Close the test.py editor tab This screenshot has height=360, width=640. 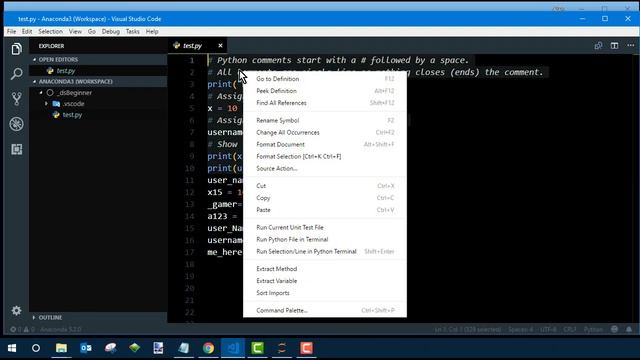click(220, 46)
